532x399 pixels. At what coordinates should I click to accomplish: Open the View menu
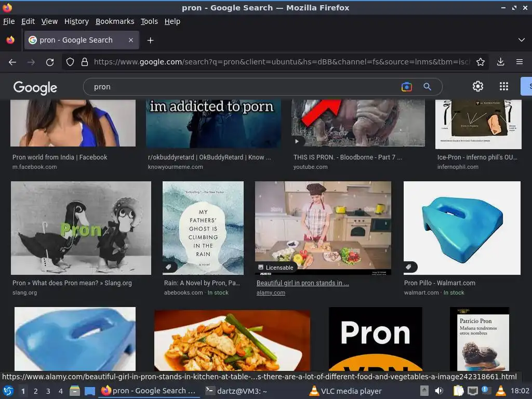[x=49, y=21]
